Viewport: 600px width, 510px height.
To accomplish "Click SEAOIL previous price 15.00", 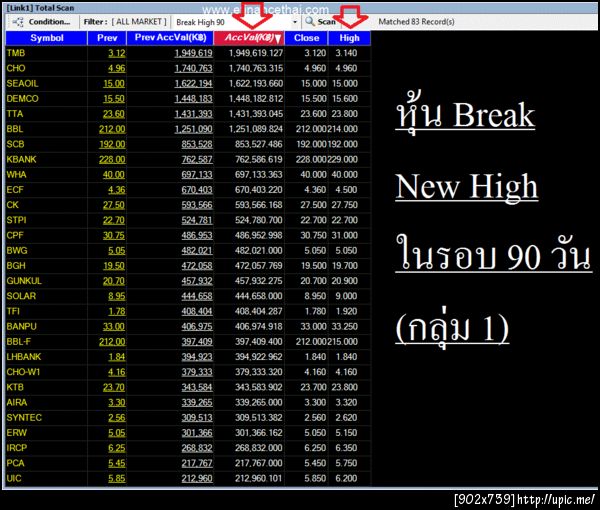I will (114, 83).
